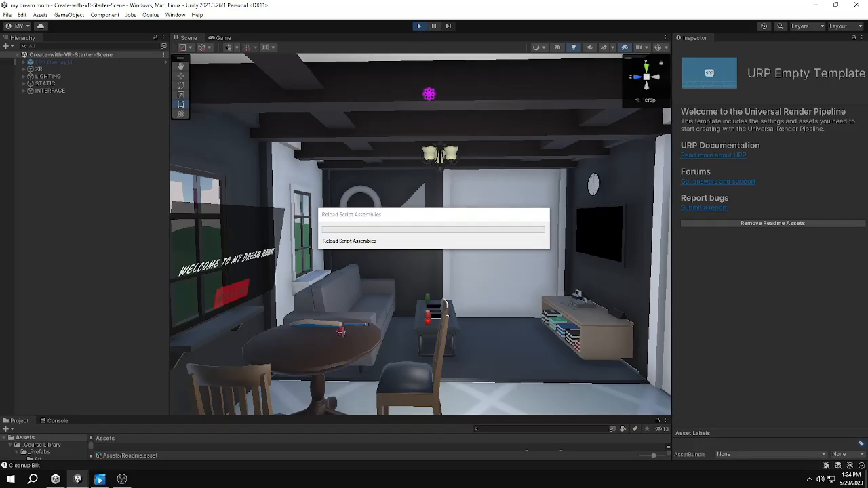Select the combined Transform tool
Screen dimensions: 868x488
(x=180, y=114)
